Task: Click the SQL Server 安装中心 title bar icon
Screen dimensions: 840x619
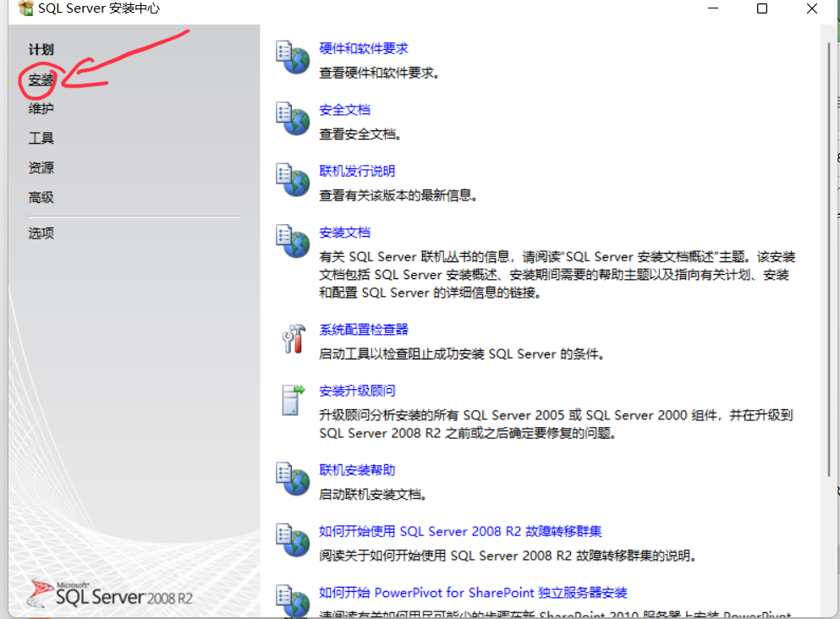Action: [25, 8]
